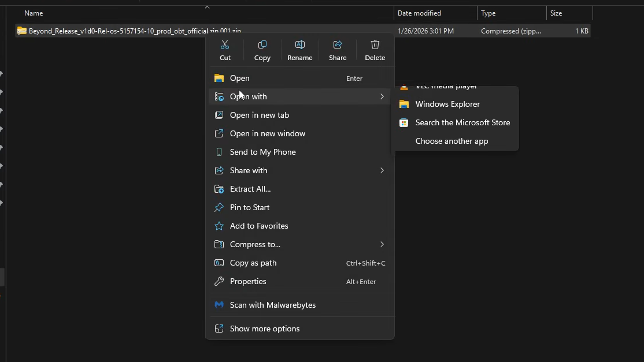Pin the file to Start

250,207
